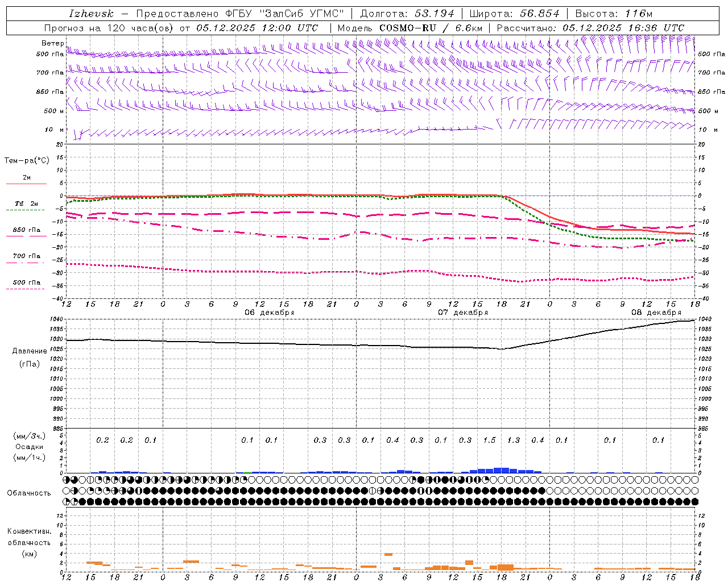Click the Прогноз на 120 часа(ов) text
Screen dimensions: 728x582
coord(109,28)
